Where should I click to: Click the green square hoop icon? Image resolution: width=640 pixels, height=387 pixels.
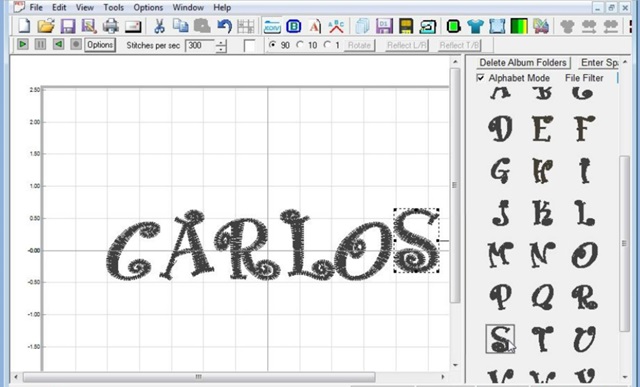(x=453, y=26)
